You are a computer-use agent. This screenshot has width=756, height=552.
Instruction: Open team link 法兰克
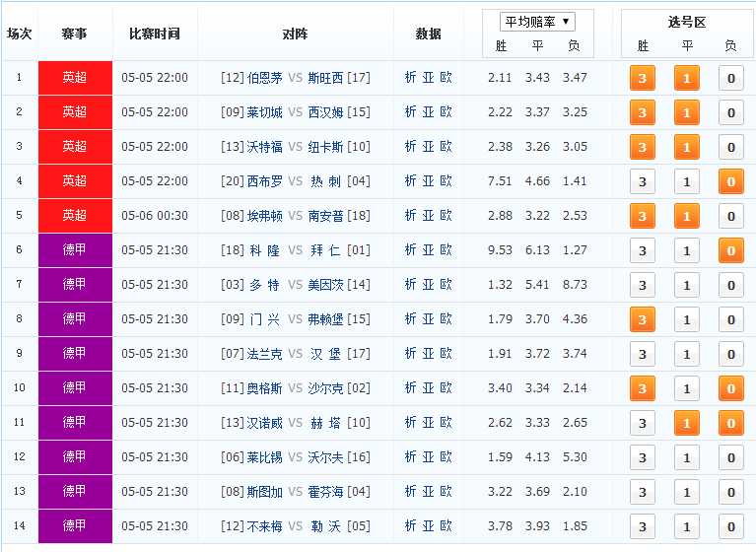click(265, 353)
